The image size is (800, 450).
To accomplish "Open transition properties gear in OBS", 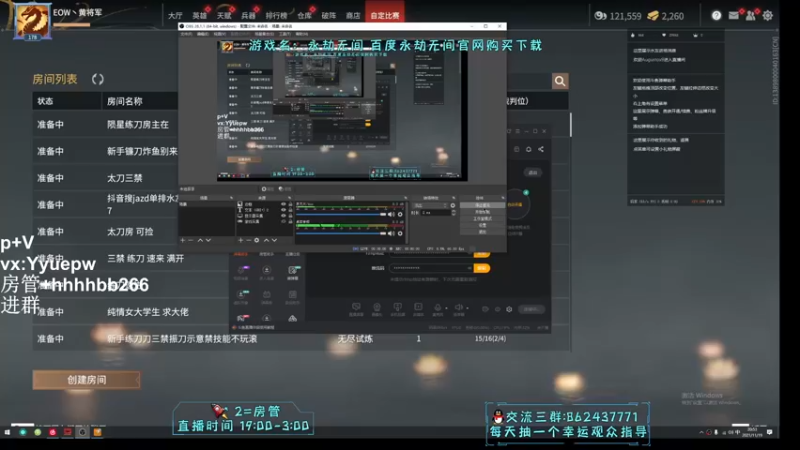I will (453, 206).
